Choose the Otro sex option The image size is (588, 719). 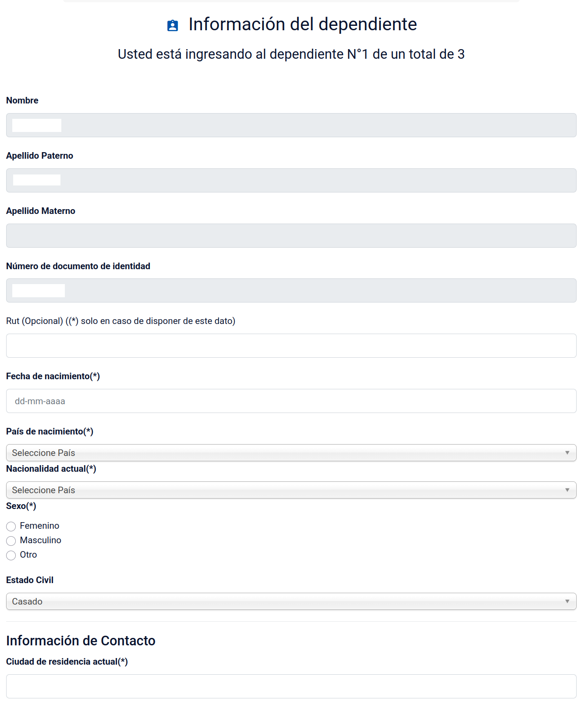(11, 555)
